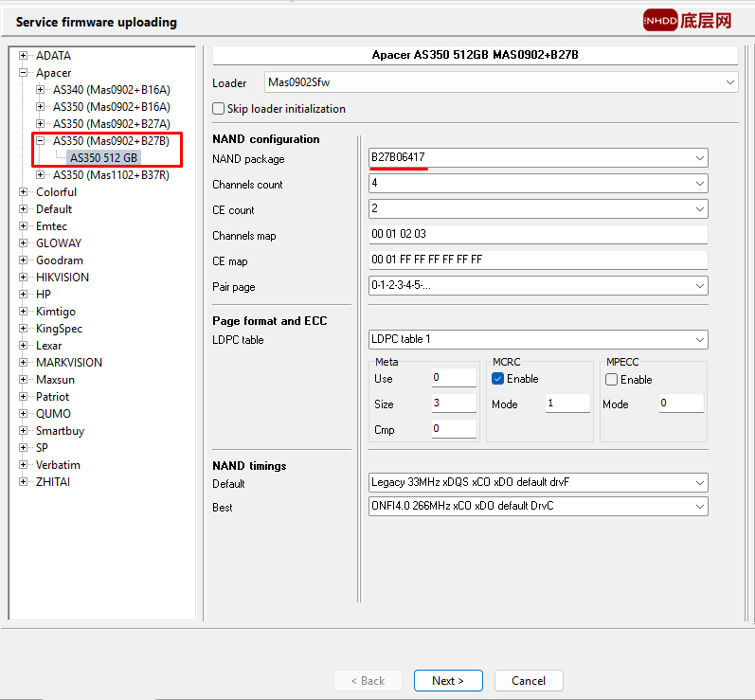Click the Meta Size input field
Image resolution: width=755 pixels, height=700 pixels.
coord(453,404)
